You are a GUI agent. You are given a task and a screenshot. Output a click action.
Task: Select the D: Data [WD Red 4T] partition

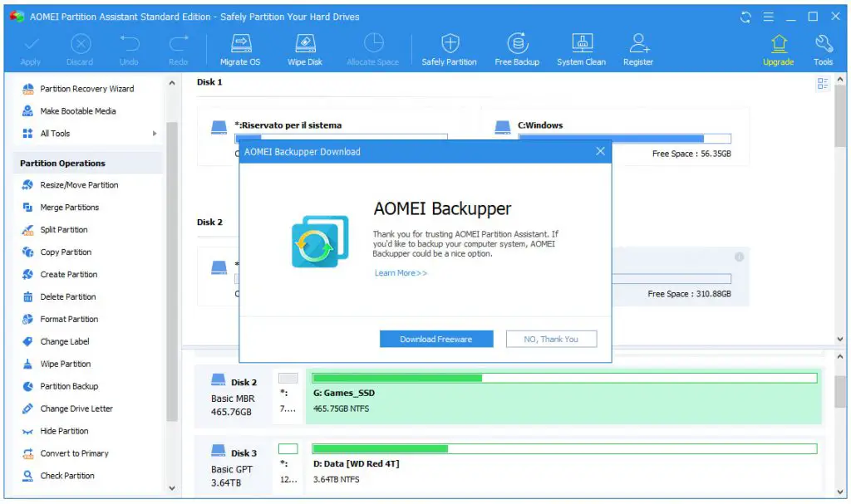(564, 467)
